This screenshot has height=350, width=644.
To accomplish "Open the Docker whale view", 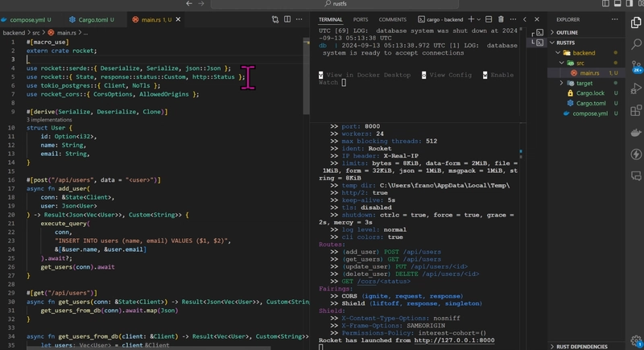I will point(636,133).
